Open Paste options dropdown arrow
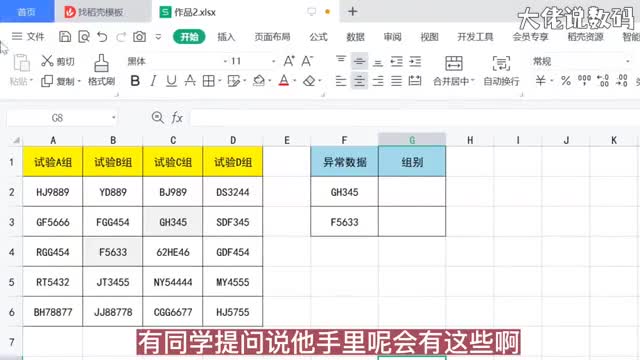This screenshot has height=360, width=640. (31, 81)
